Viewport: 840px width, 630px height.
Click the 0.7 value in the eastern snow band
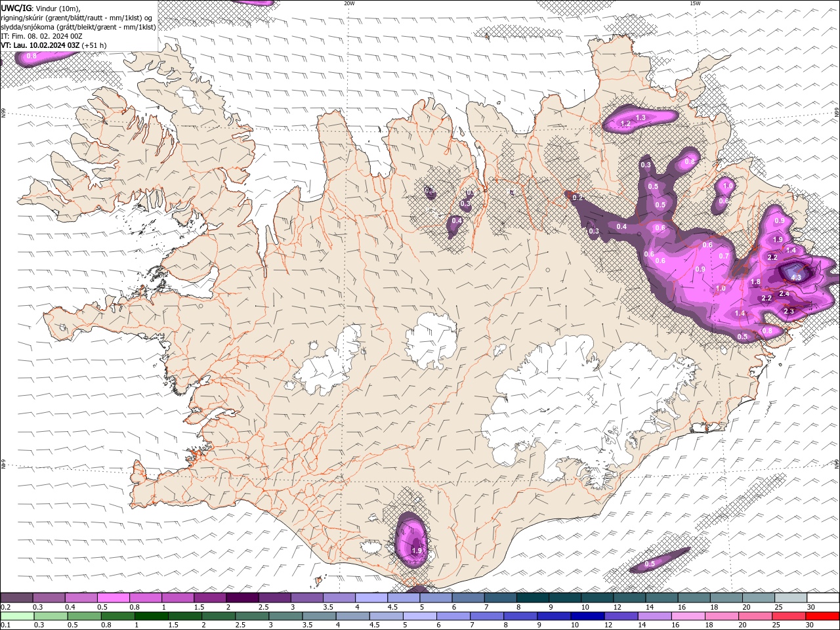pyautogui.click(x=724, y=256)
